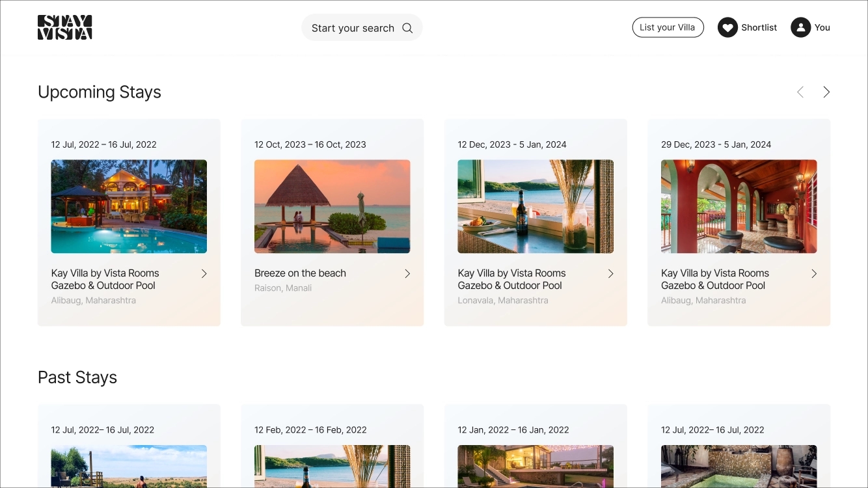Show previous Upcoming Stays with left arrow
Screen dimensions: 868x488
800,92
